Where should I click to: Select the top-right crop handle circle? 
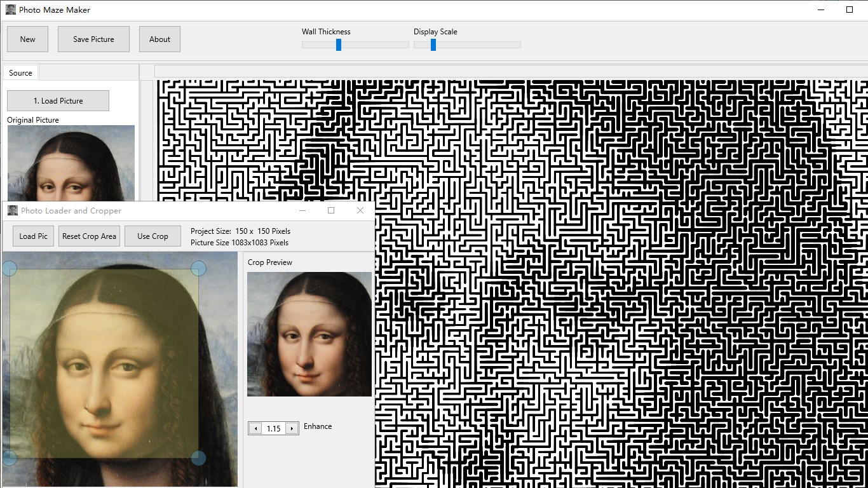[199, 269]
